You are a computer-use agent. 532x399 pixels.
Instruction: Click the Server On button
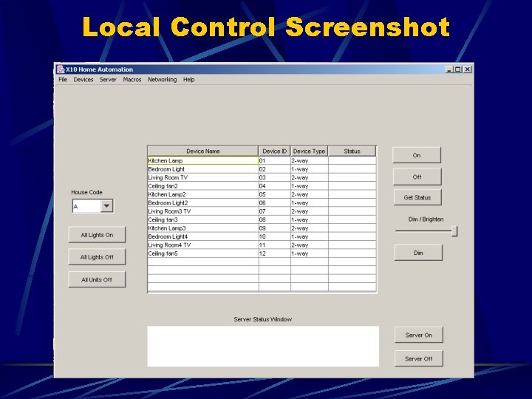click(419, 335)
